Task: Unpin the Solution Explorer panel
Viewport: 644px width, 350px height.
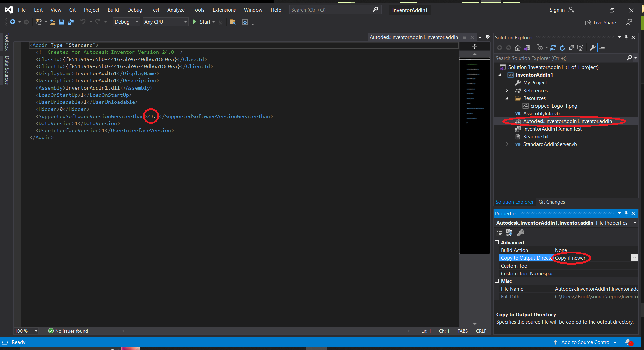Action: [626, 37]
